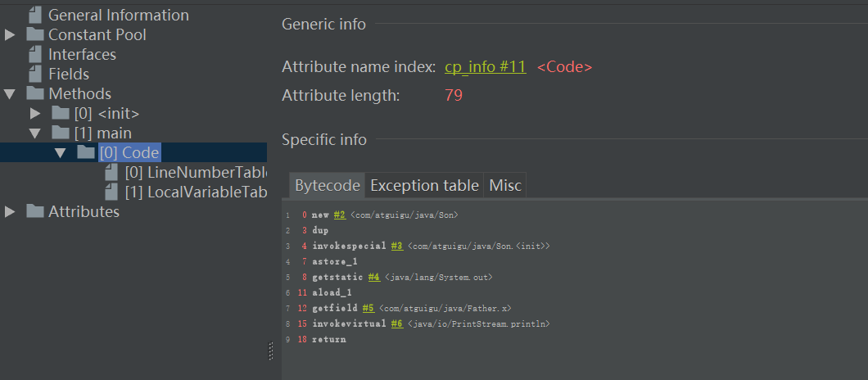The image size is (868, 380).
Task: Select the Constant Pool folder icon
Action: [x=35, y=34]
